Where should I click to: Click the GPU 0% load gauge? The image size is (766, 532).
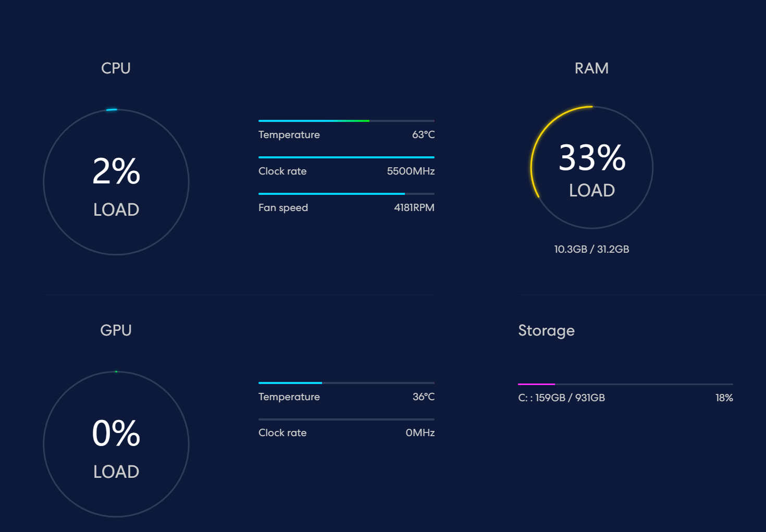[116, 444]
